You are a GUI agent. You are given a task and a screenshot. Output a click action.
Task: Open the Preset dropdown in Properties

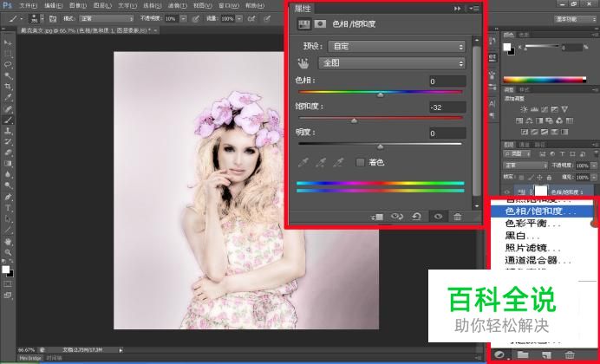[x=396, y=47]
